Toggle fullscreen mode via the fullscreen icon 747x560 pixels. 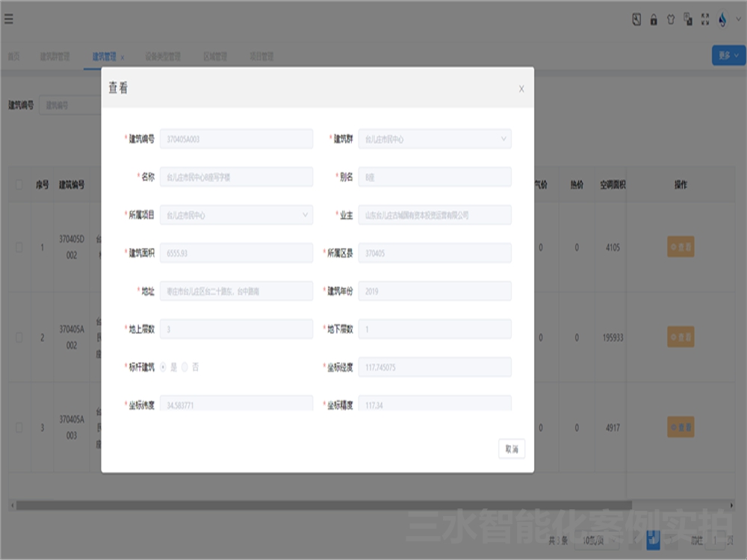[704, 19]
